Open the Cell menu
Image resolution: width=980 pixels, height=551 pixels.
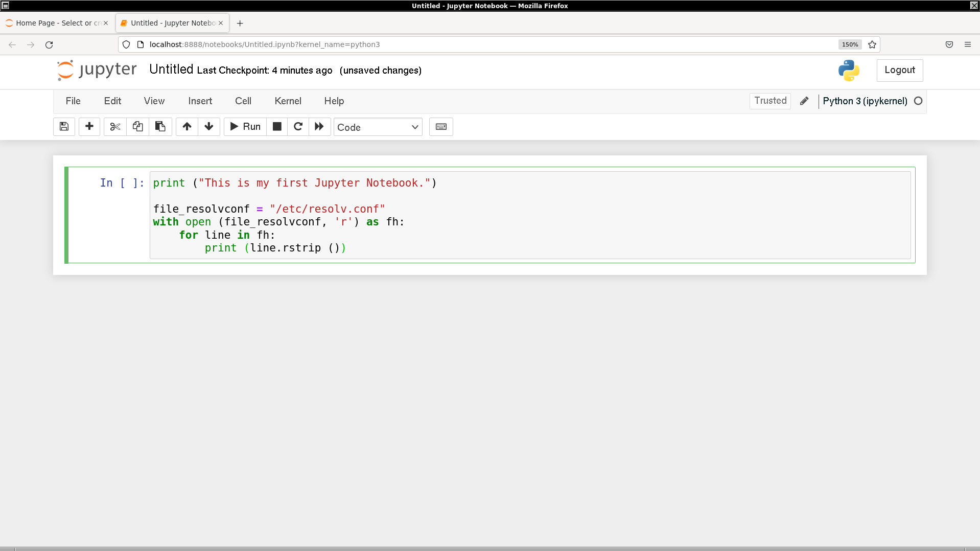tap(243, 101)
